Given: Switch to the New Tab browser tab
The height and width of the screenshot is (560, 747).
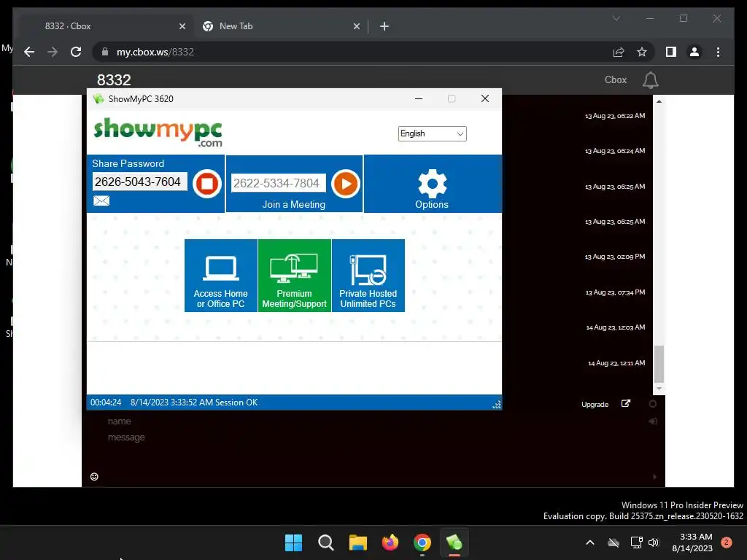Looking at the screenshot, I should point(280,26).
